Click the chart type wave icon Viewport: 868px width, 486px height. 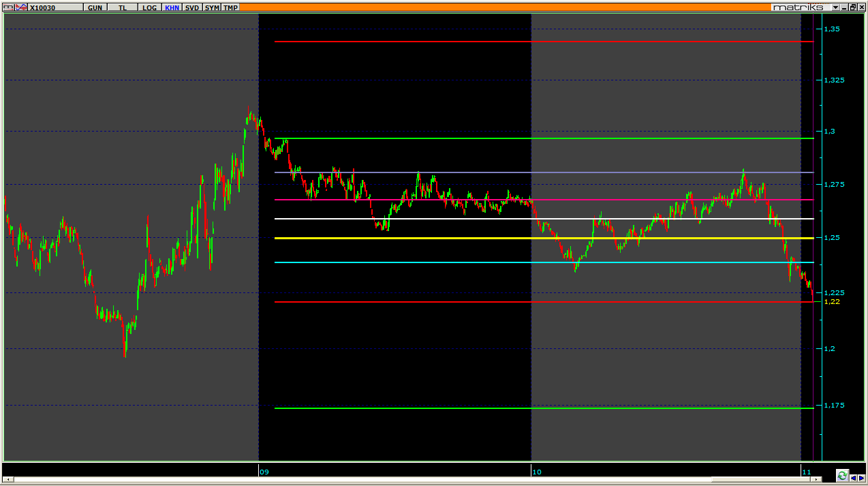point(21,7)
